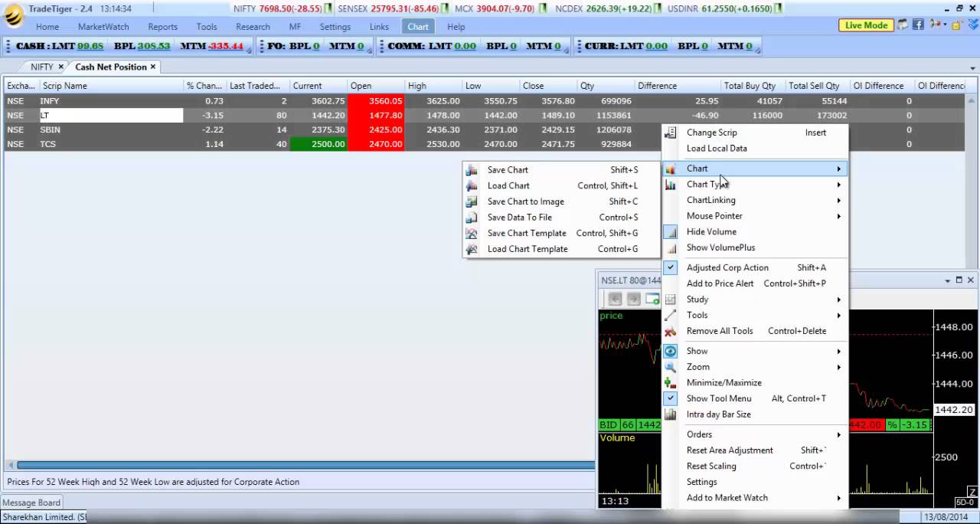Open the tab list dropdown arrow
Viewport: 980px width, 524px height.
972,68
